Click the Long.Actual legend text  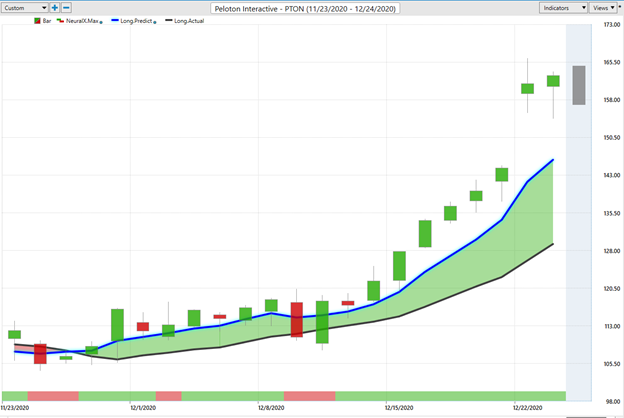point(189,21)
